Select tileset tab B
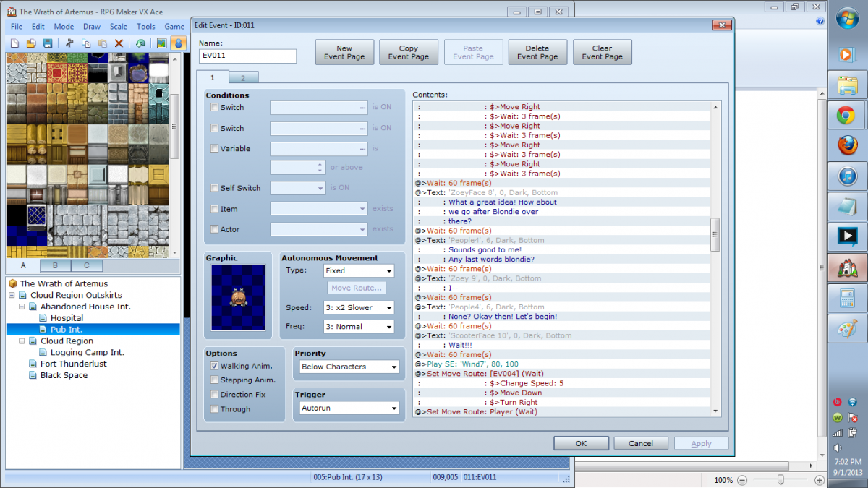Image resolution: width=868 pixels, height=488 pixels. (x=56, y=266)
